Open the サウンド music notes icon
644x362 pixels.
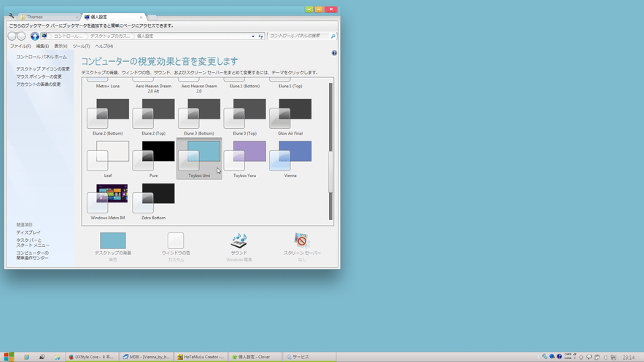coord(238,240)
